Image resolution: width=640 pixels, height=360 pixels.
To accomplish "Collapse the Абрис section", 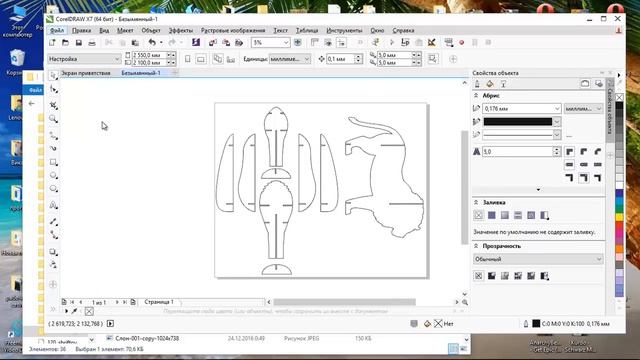I will coord(476,96).
